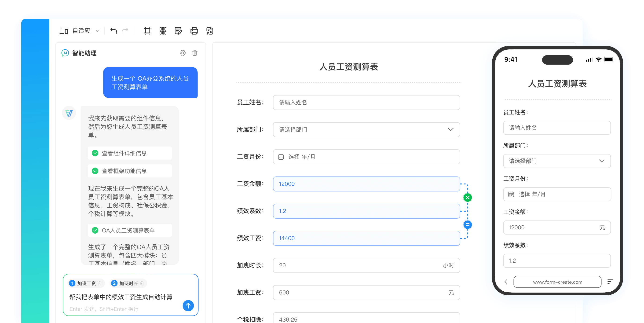644x323 pixels.
Task: Click the 绩效系数 field showing 1.2 in main form
Action: click(x=366, y=211)
